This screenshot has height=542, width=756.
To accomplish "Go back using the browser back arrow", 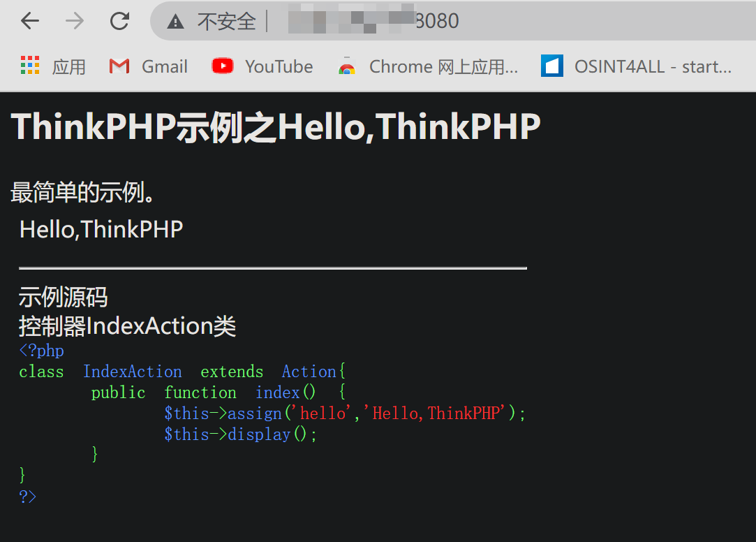I will [x=30, y=21].
